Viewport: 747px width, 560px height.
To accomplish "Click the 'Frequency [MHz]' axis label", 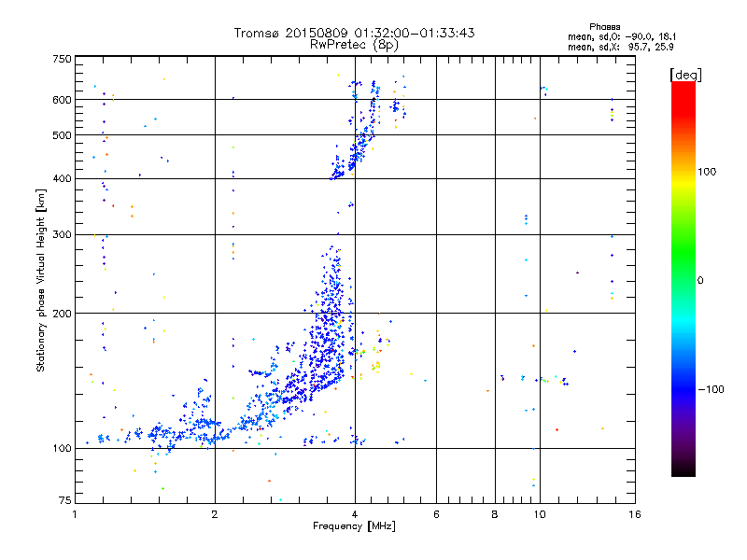I will (354, 526).
